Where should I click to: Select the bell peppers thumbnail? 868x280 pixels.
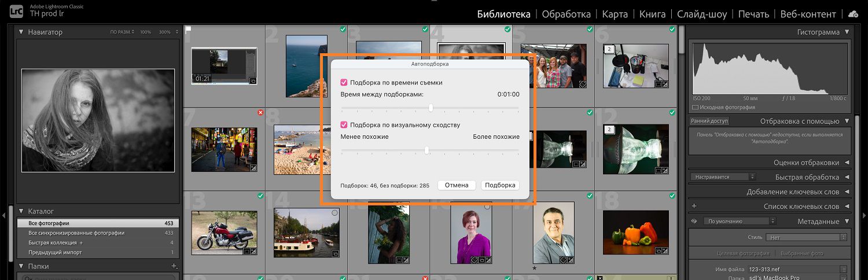(636, 233)
